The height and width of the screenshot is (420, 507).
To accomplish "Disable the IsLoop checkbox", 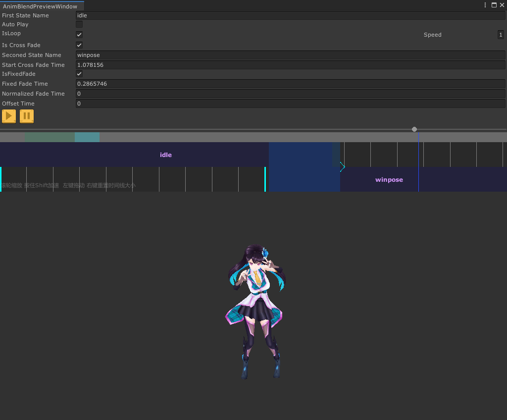I will click(x=79, y=34).
